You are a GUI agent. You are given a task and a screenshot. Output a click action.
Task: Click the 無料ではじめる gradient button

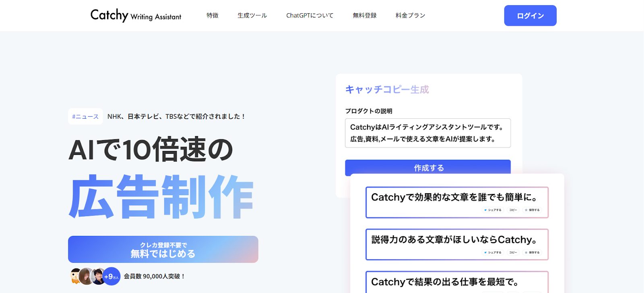[163, 250]
